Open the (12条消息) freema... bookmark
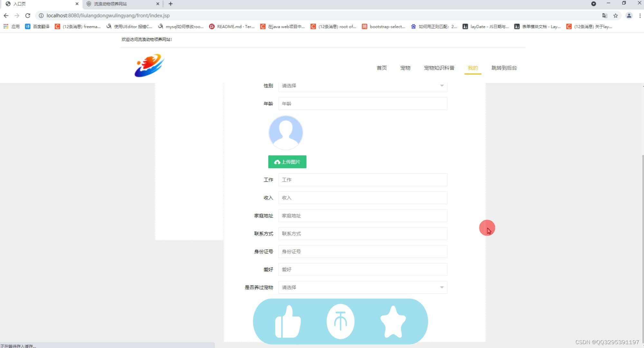Viewport: 644px width, 348px height. pyautogui.click(x=78, y=26)
